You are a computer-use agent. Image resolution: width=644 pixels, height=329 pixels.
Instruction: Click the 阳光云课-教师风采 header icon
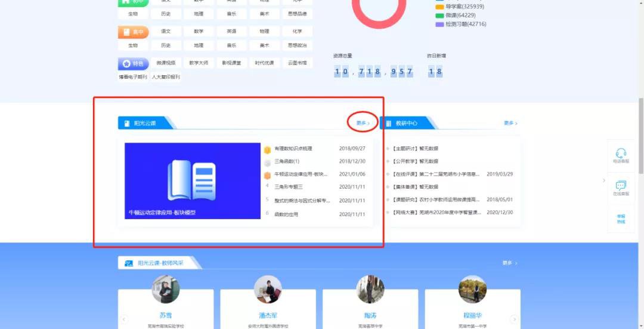pyautogui.click(x=128, y=263)
